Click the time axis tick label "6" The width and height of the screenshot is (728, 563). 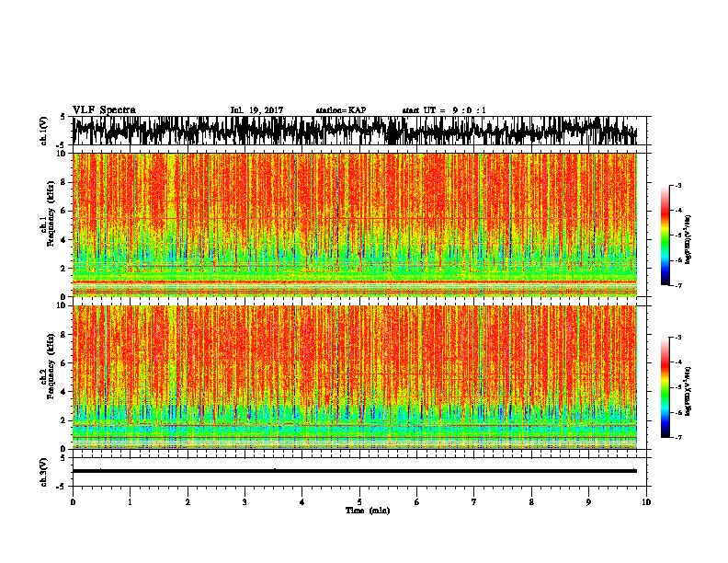pos(417,502)
